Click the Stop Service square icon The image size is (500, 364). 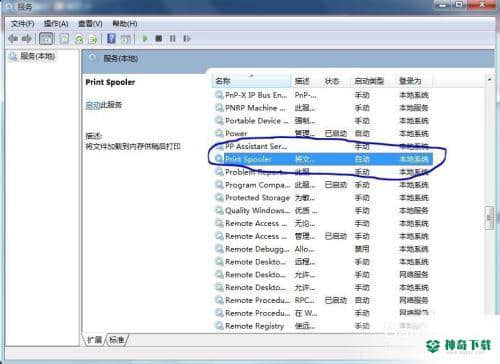(x=159, y=39)
